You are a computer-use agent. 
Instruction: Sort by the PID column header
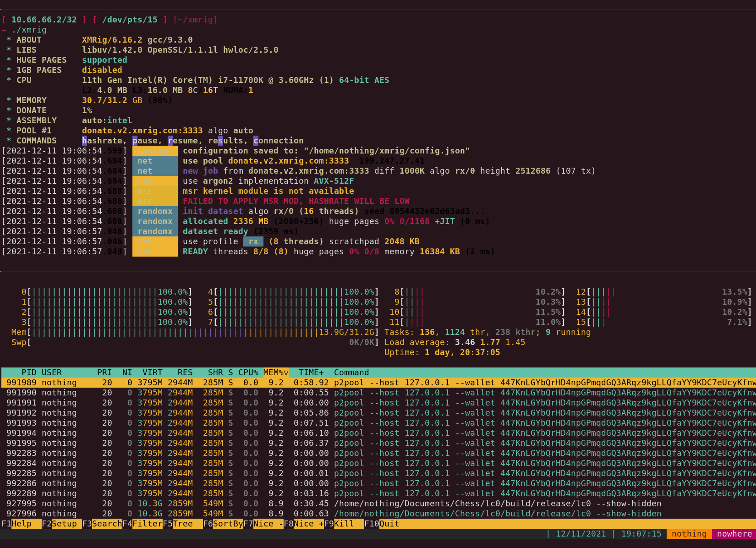click(29, 373)
